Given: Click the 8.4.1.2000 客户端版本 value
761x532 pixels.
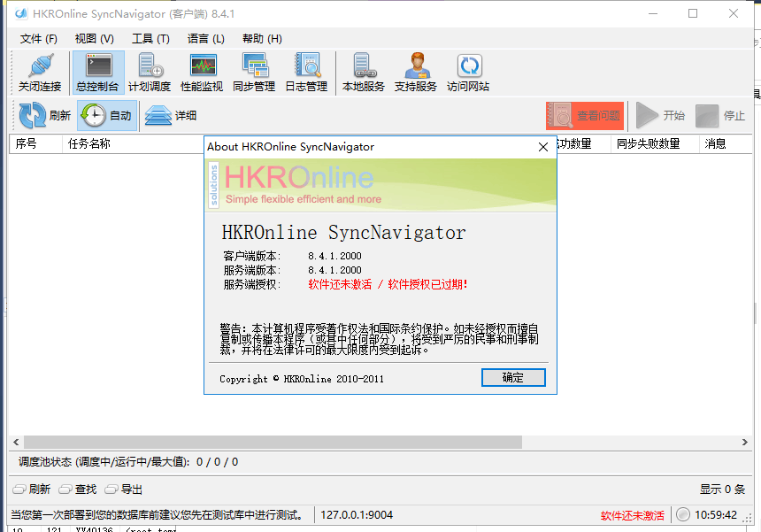Looking at the screenshot, I should (334, 256).
